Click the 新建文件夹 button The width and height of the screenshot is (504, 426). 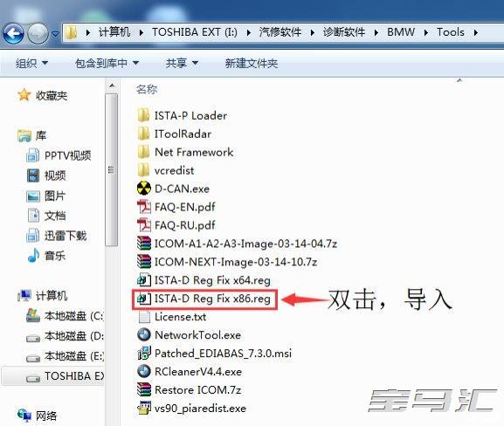point(252,63)
